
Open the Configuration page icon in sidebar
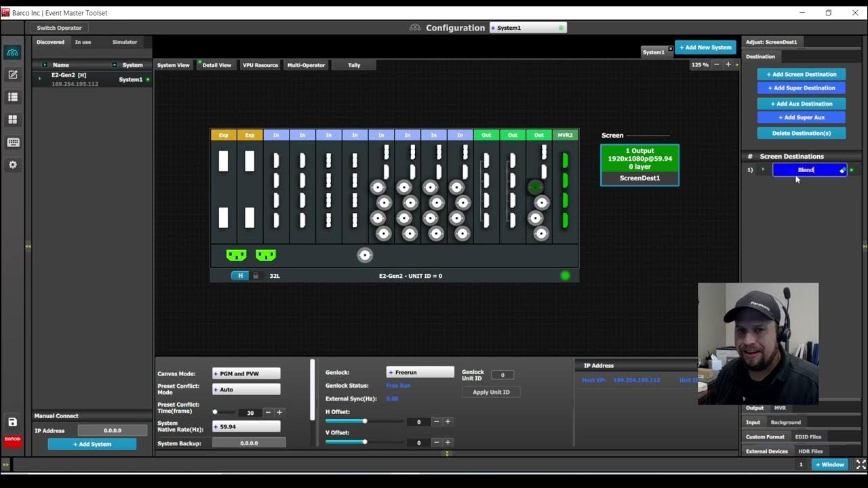coord(12,52)
